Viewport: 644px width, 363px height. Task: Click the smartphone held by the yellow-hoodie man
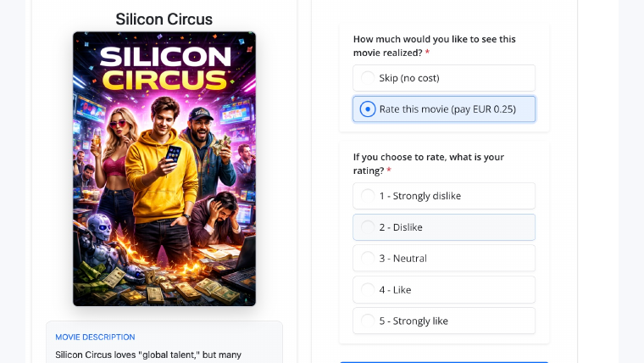point(173,154)
